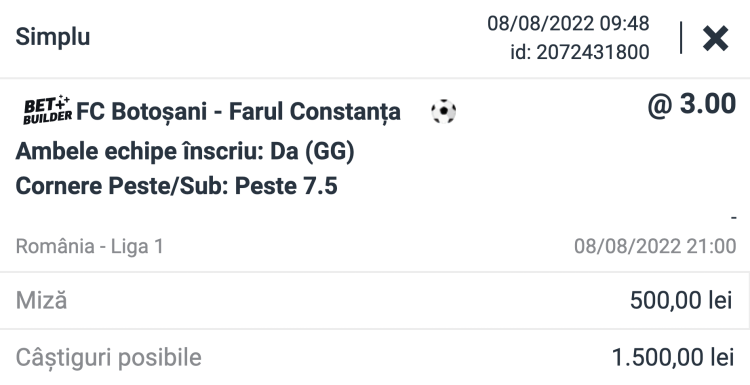Open the România - Liga 1 league label

tap(89, 246)
